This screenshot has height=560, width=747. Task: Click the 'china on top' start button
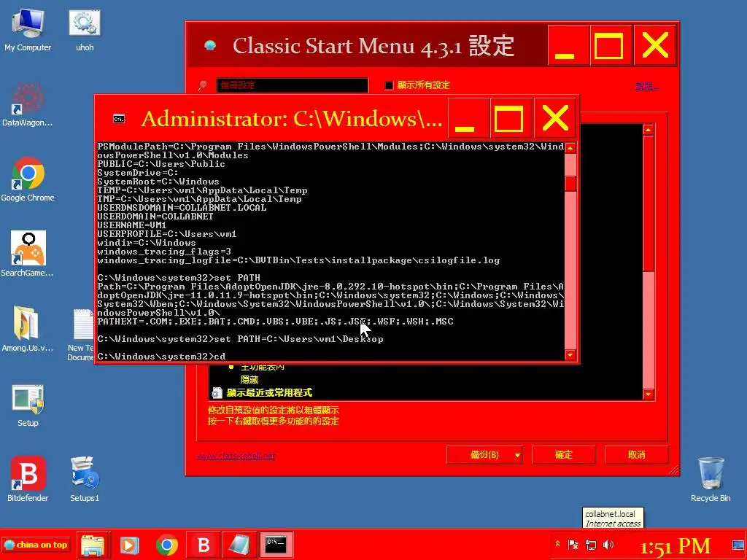tap(36, 544)
